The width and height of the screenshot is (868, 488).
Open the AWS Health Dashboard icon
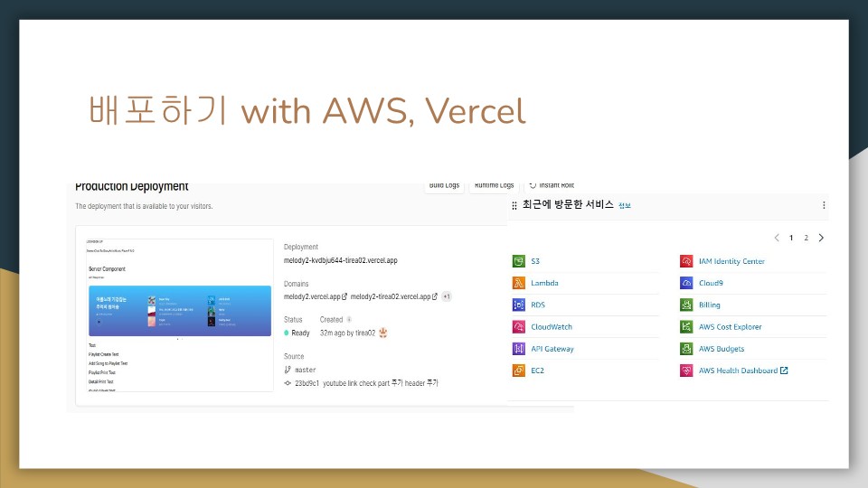(686, 371)
